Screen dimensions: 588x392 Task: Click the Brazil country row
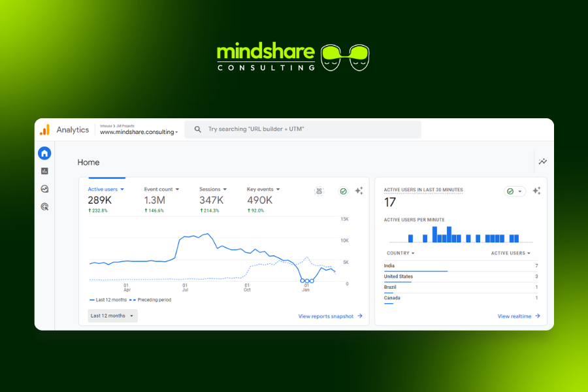click(x=461, y=287)
